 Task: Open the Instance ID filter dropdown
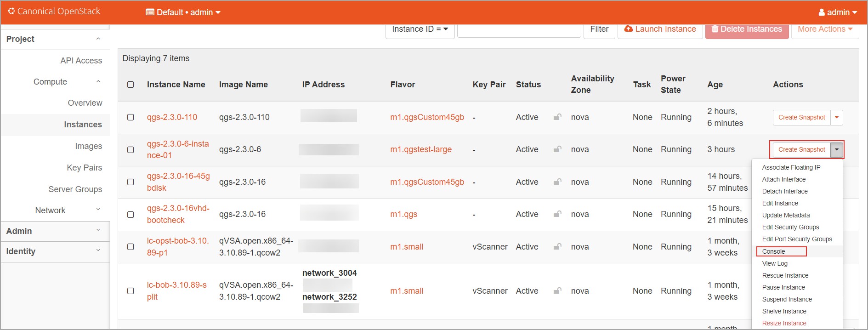pyautogui.click(x=420, y=29)
